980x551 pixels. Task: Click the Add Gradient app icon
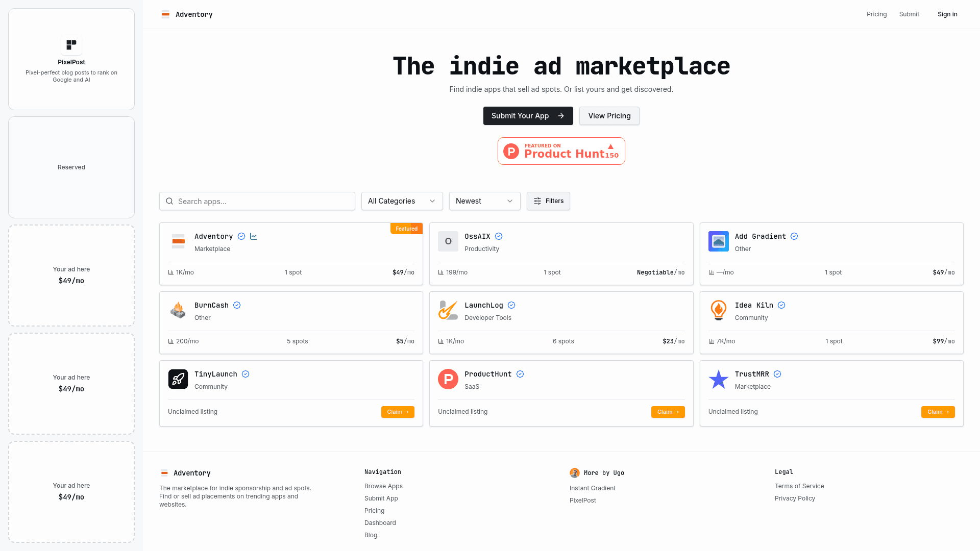tap(718, 241)
